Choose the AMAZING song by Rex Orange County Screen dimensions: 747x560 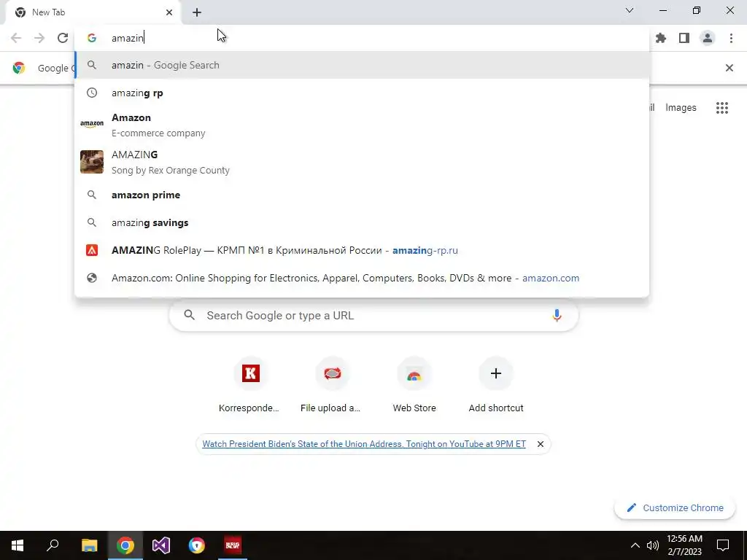pyautogui.click(x=362, y=163)
